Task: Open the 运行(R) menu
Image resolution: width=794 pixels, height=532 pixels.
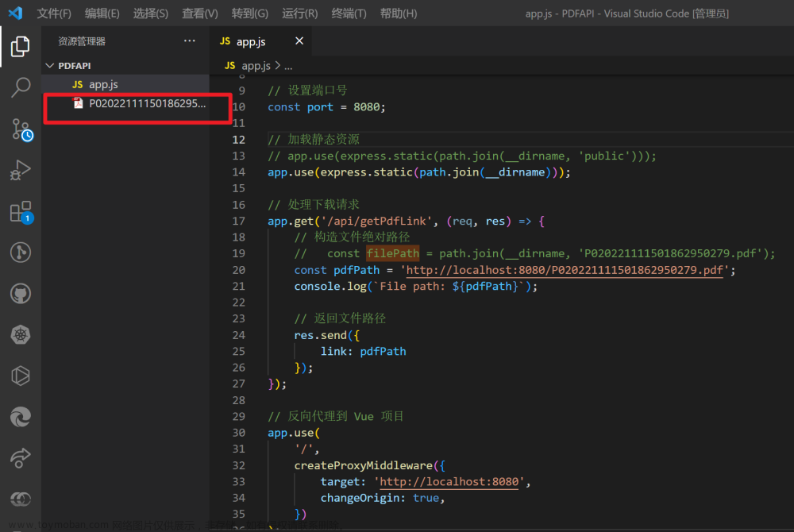Action: click(x=299, y=13)
